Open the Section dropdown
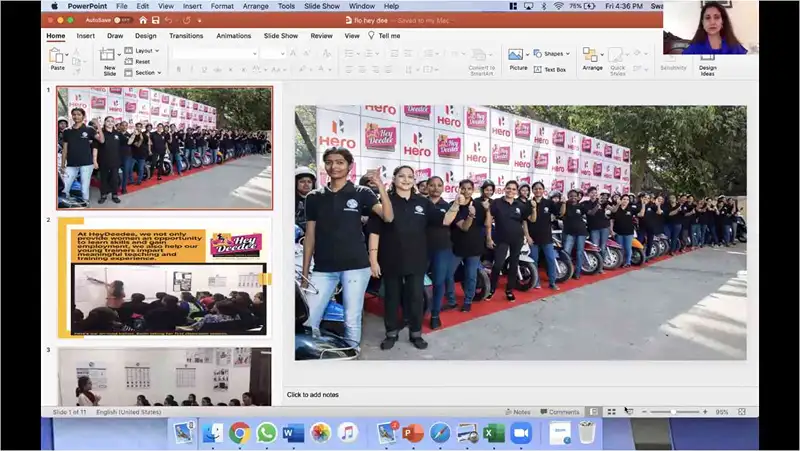Image resolution: width=800 pixels, height=451 pixels. (x=146, y=72)
